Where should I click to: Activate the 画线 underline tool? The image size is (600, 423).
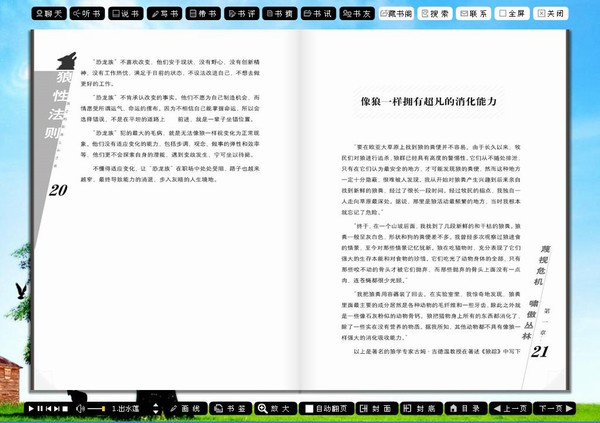click(185, 409)
